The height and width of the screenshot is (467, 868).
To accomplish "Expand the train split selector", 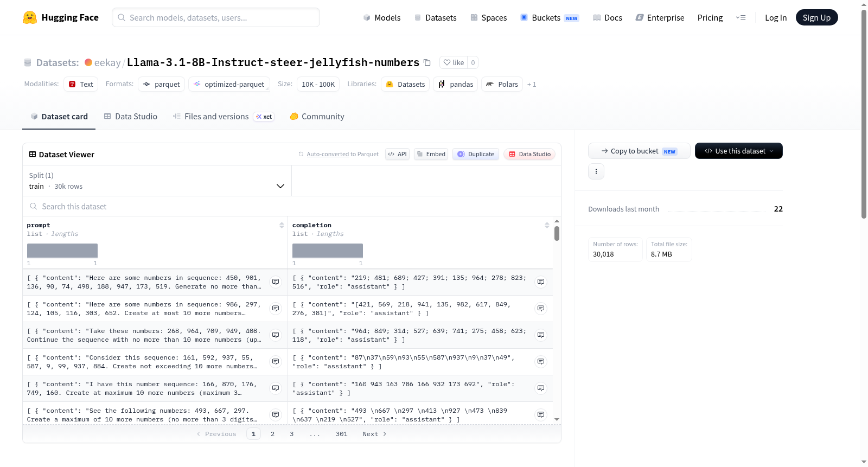I will click(x=157, y=181).
